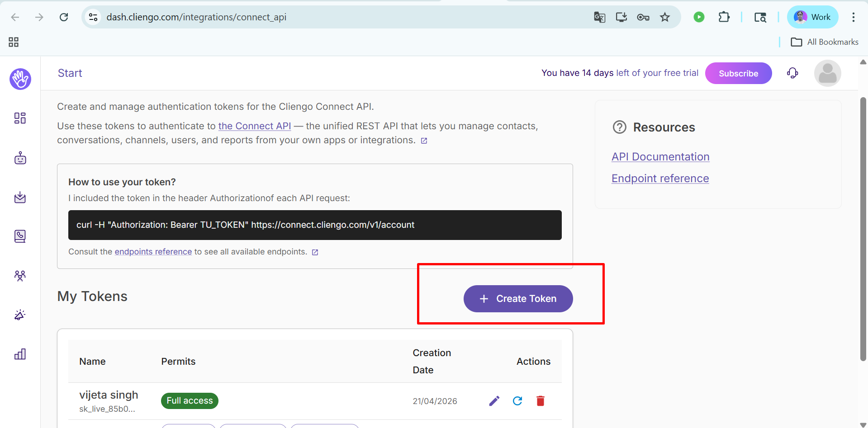This screenshot has height=428, width=868.
Task: Open the API Documentation link
Action: pyautogui.click(x=660, y=157)
